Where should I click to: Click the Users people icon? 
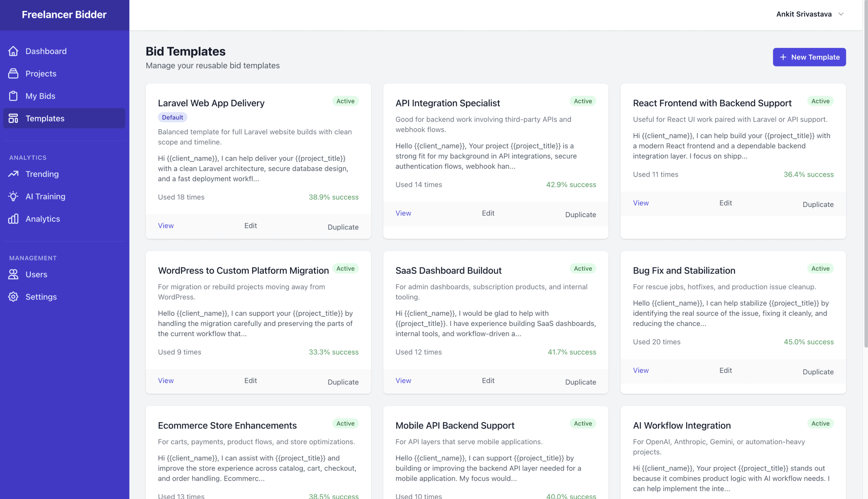tap(13, 274)
